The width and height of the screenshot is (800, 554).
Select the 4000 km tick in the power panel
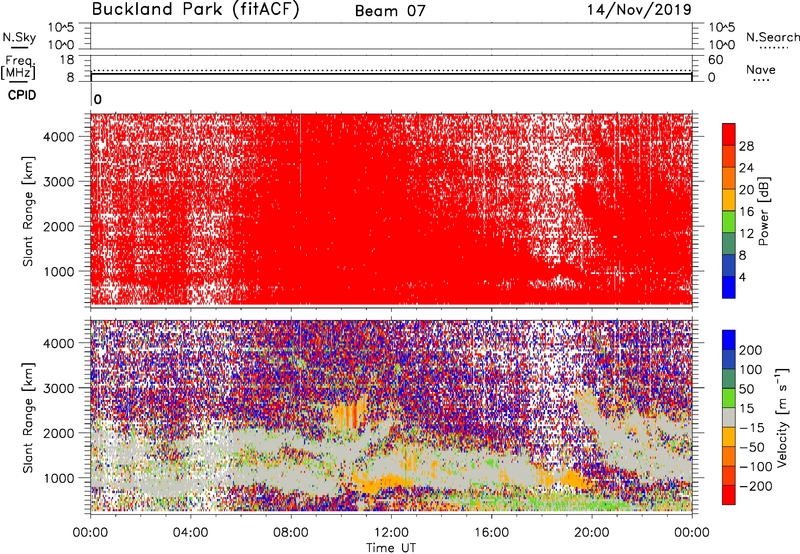(x=59, y=137)
